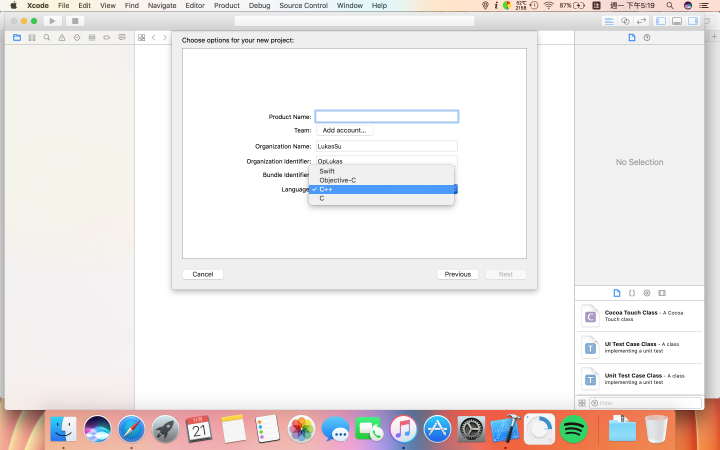Viewport: 720px width, 450px height.
Task: Open the Issue navigator warning icon
Action: pos(62,38)
